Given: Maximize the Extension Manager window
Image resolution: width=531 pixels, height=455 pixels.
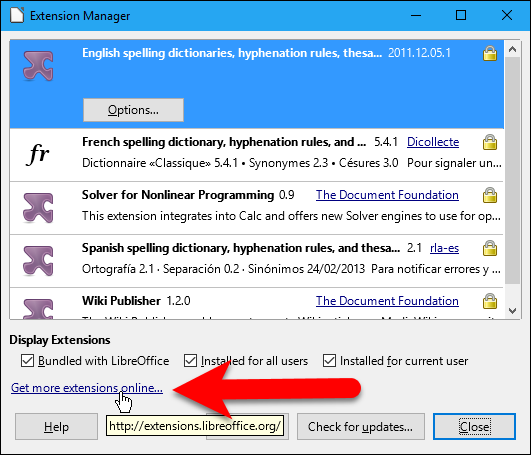Looking at the screenshot, I should [461, 15].
